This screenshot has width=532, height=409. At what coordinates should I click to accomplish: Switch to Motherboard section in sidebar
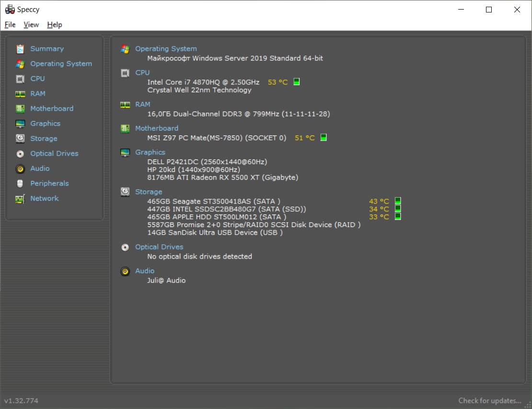[52, 109]
